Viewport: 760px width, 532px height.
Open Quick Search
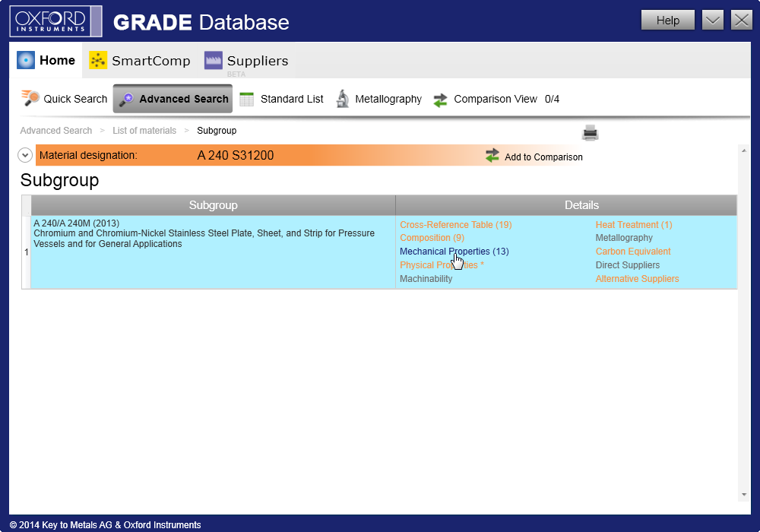click(65, 99)
